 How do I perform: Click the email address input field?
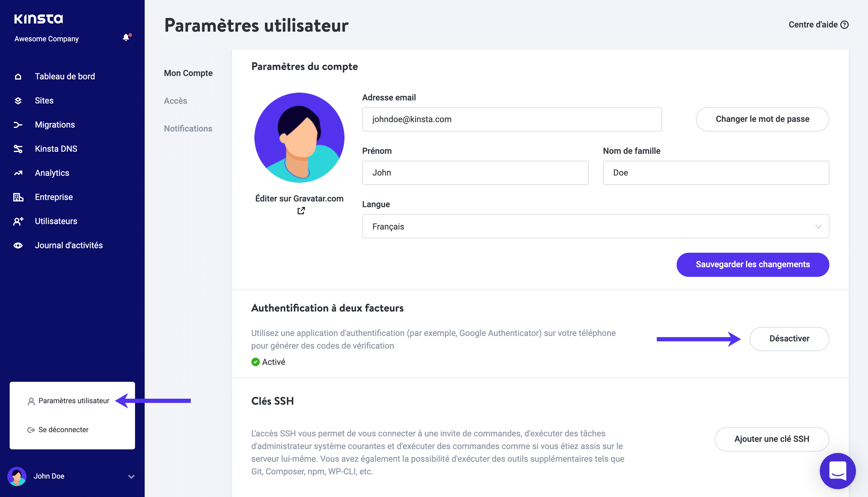click(x=512, y=119)
